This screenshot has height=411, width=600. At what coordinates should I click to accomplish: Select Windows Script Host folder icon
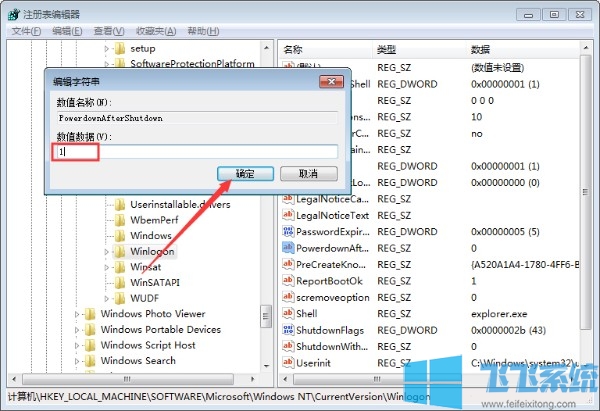pyautogui.click(x=90, y=345)
